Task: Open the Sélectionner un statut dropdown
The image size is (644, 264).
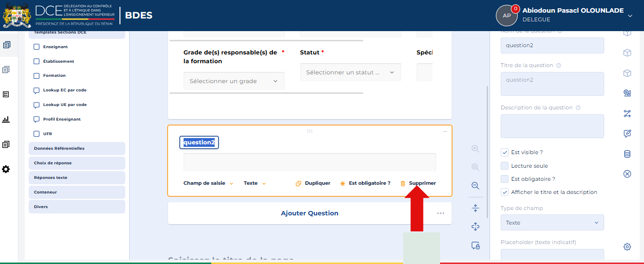Action: click(351, 72)
